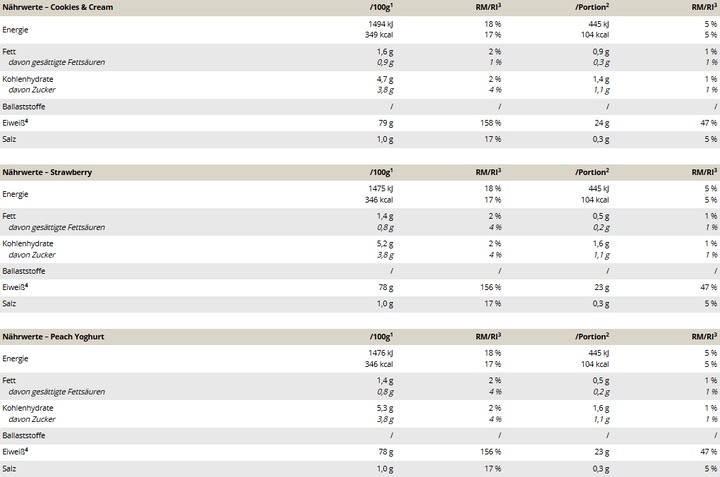
Task: Click the Nährwerte – Strawberry header
Action: coord(47,173)
